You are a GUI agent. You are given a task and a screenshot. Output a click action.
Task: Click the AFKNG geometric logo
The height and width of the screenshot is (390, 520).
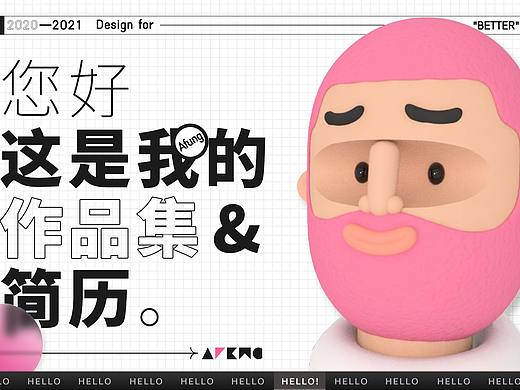point(232,354)
